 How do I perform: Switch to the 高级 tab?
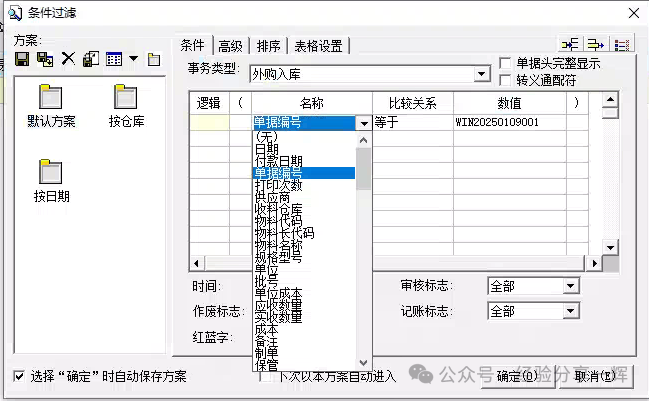(x=230, y=45)
